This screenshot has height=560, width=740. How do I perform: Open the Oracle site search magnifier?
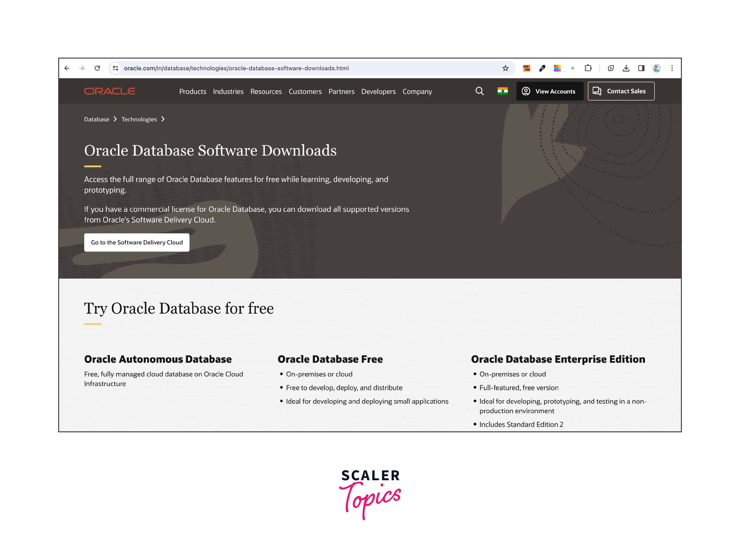click(x=479, y=91)
